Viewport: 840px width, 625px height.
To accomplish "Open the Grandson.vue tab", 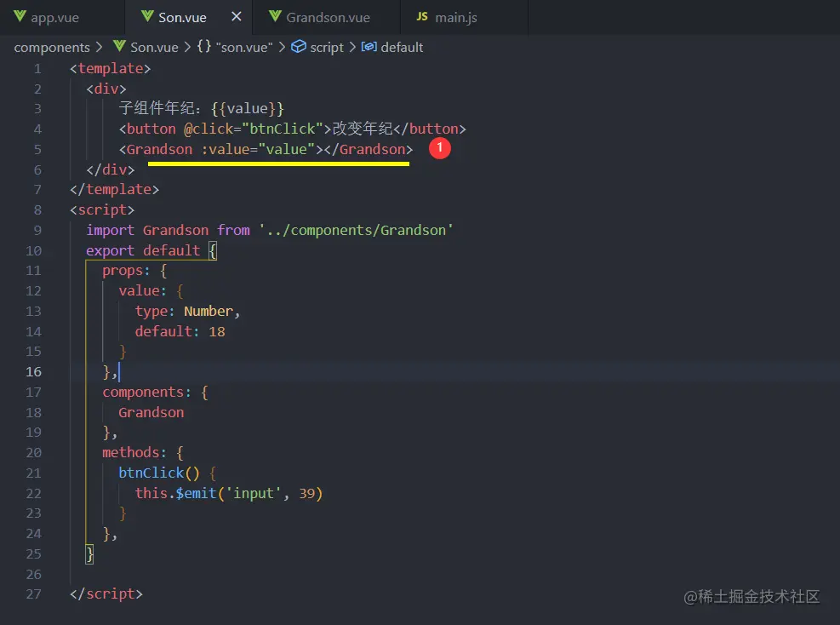I will pyautogui.click(x=328, y=17).
